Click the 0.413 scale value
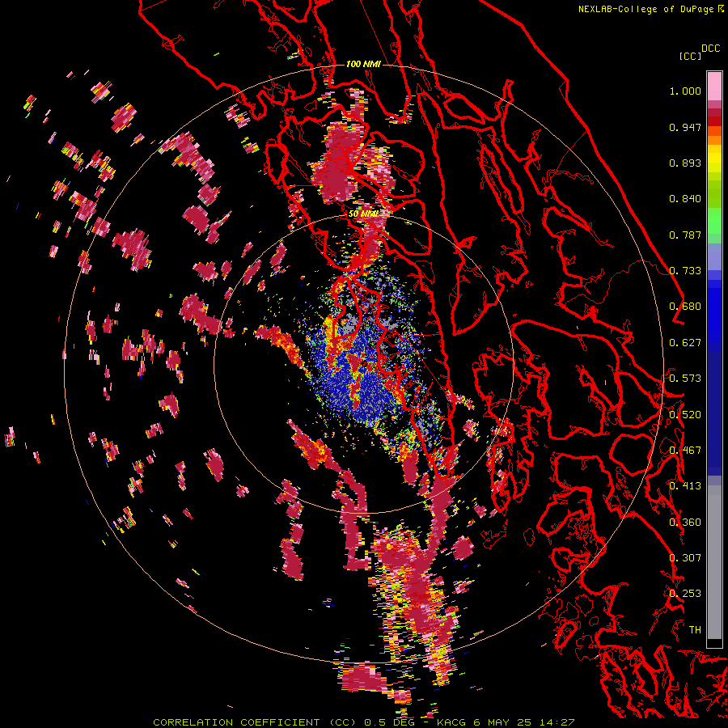 [x=685, y=486]
